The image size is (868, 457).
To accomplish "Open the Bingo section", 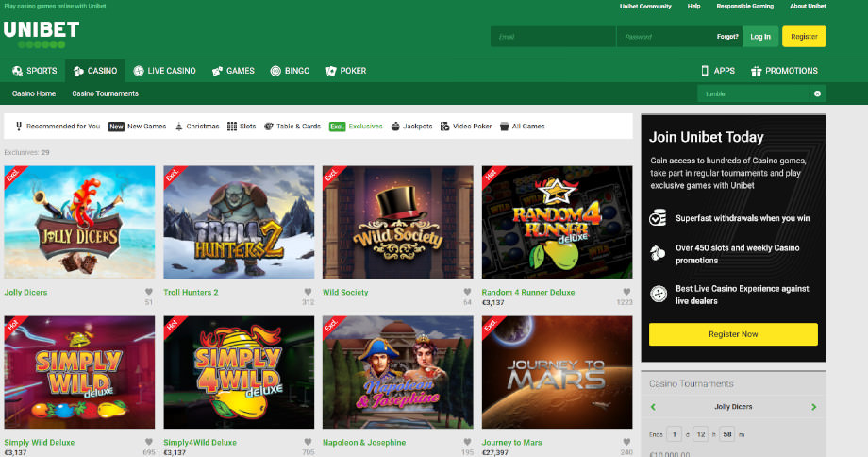I will pos(290,71).
